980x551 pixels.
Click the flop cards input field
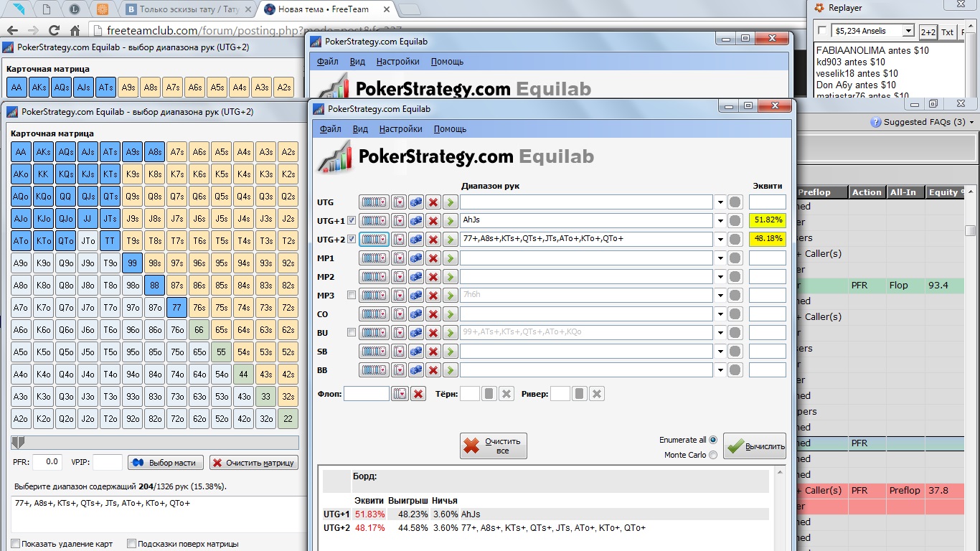(x=366, y=394)
